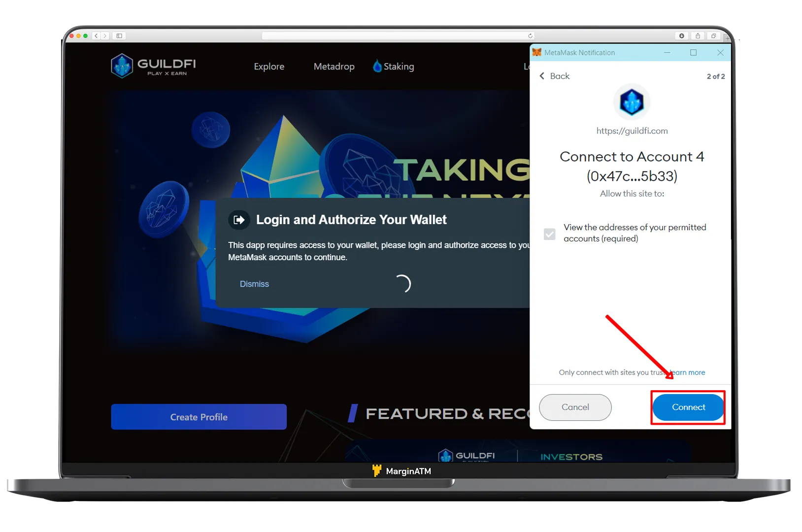Click the Create Profile button

[199, 417]
